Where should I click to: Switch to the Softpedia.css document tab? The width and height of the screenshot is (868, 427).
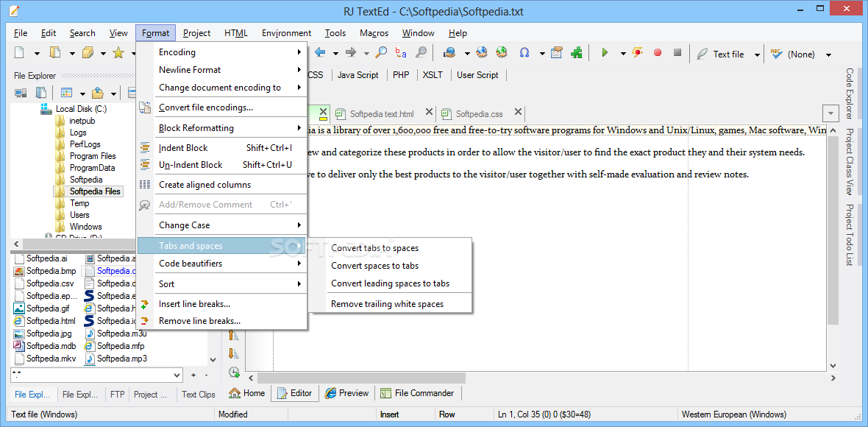(480, 114)
